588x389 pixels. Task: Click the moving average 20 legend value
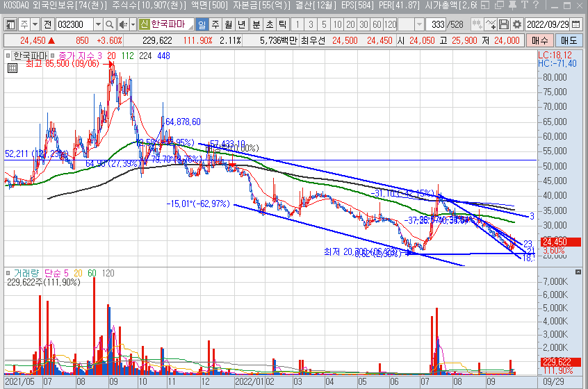(x=111, y=56)
